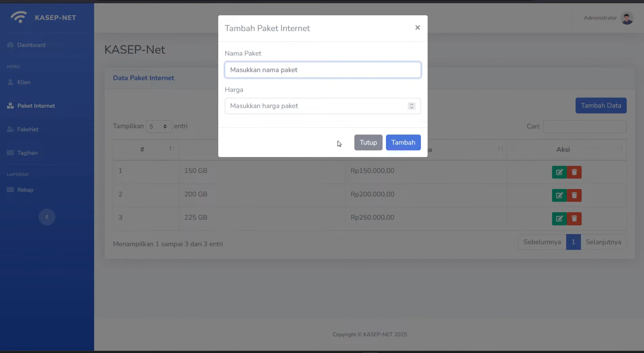The width and height of the screenshot is (644, 353).
Task: Edit the 200 GB package row
Action: (559, 195)
